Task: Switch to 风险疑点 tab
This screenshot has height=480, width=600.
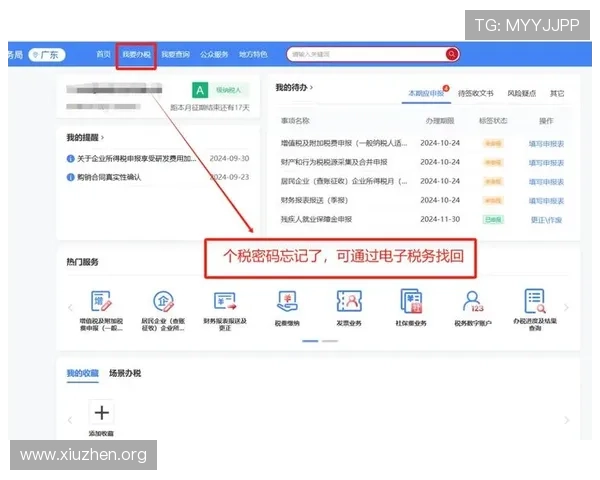Action: pyautogui.click(x=522, y=93)
